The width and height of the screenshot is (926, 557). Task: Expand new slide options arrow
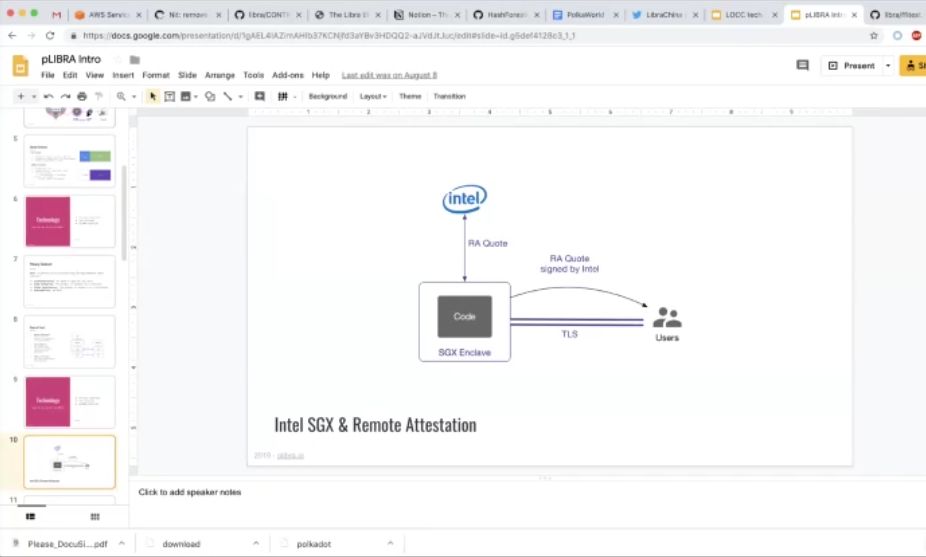click(x=34, y=96)
